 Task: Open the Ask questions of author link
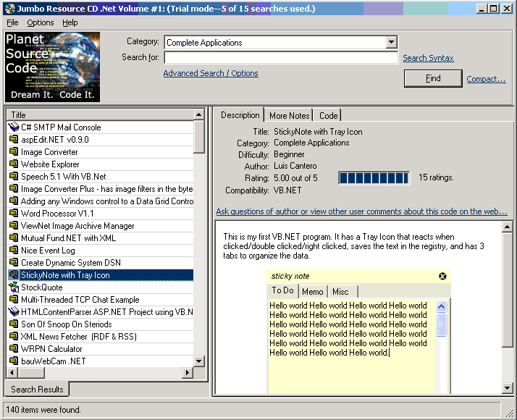361,211
